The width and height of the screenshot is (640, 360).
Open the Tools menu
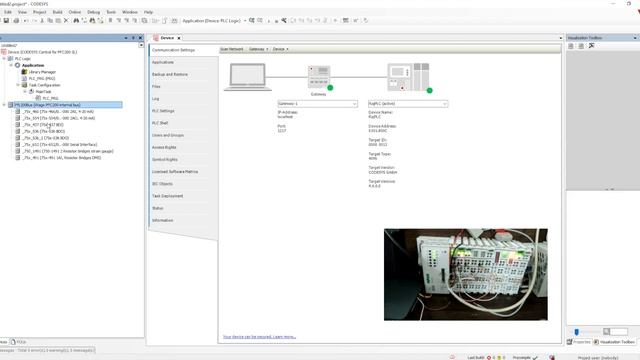coord(111,12)
